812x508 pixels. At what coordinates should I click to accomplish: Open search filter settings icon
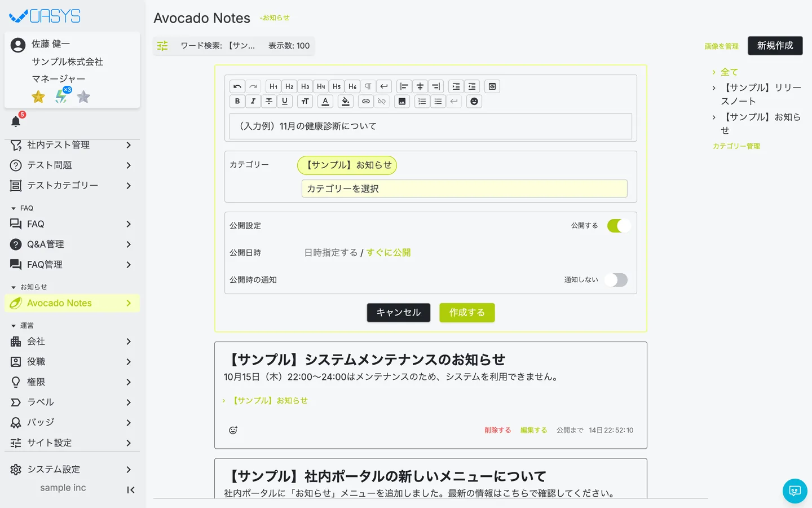click(162, 46)
